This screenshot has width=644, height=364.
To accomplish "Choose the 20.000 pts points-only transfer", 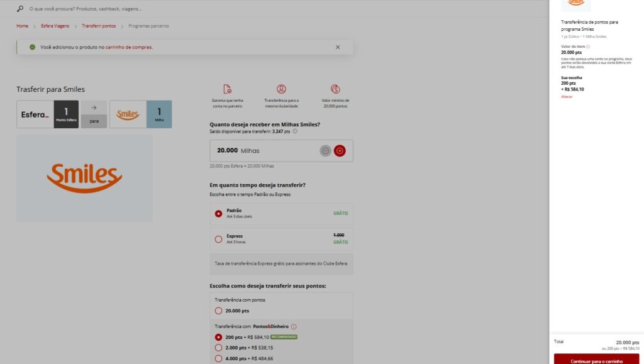I will (219, 311).
